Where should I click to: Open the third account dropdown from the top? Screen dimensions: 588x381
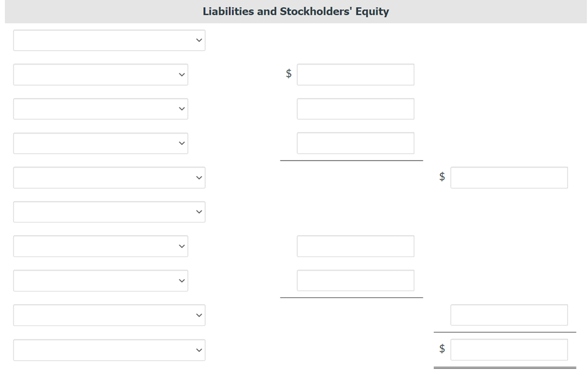click(x=100, y=109)
